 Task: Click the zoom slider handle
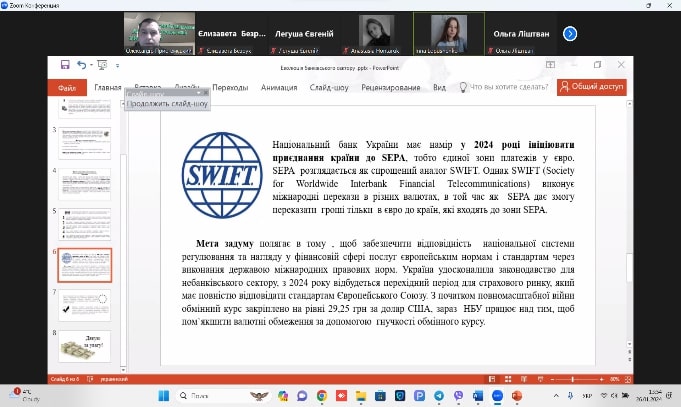tap(573, 379)
